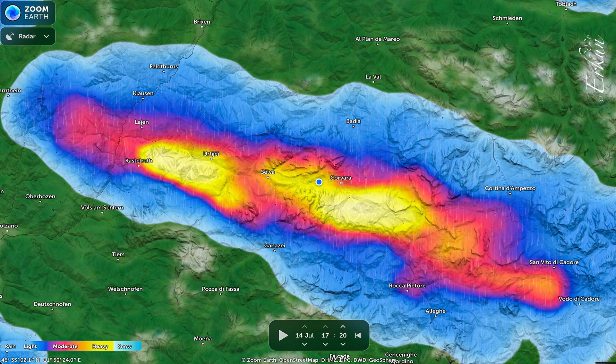Click the Pozza di Fassa label

220,289
